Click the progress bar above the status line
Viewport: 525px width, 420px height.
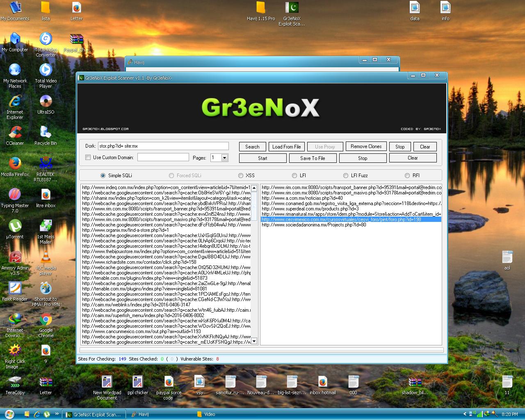pyautogui.click(x=261, y=350)
